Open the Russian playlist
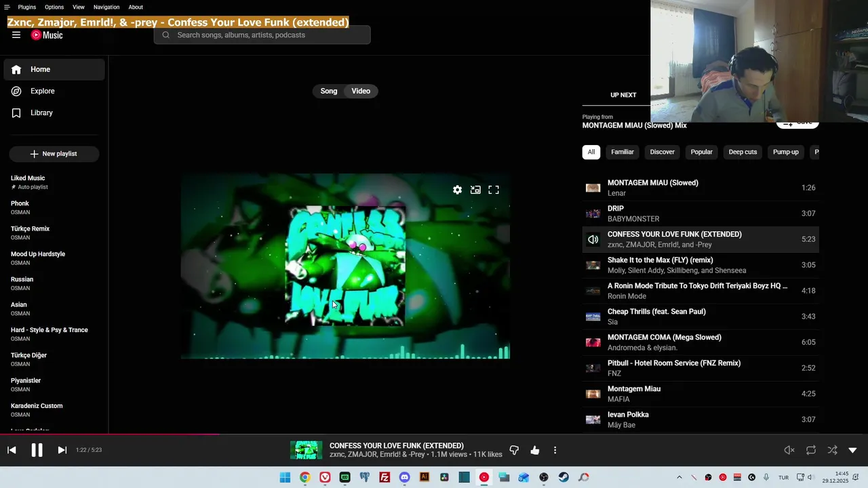The height and width of the screenshot is (488, 868). [x=54, y=283]
